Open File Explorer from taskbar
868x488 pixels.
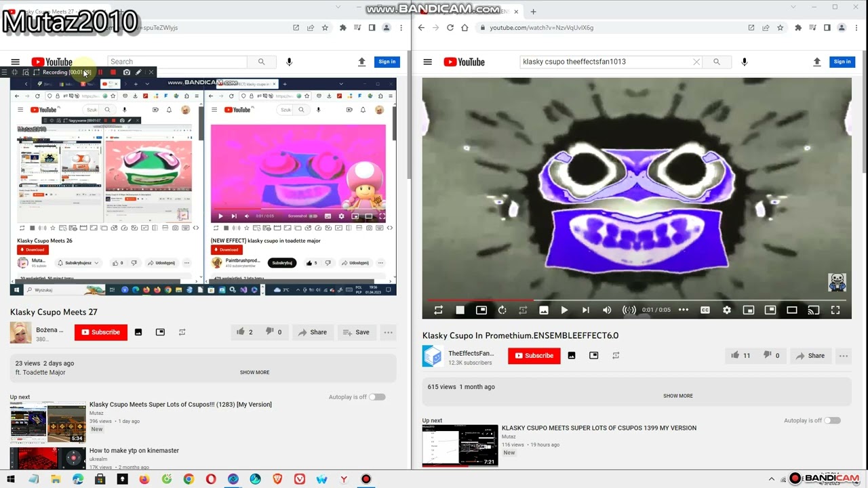click(56, 479)
